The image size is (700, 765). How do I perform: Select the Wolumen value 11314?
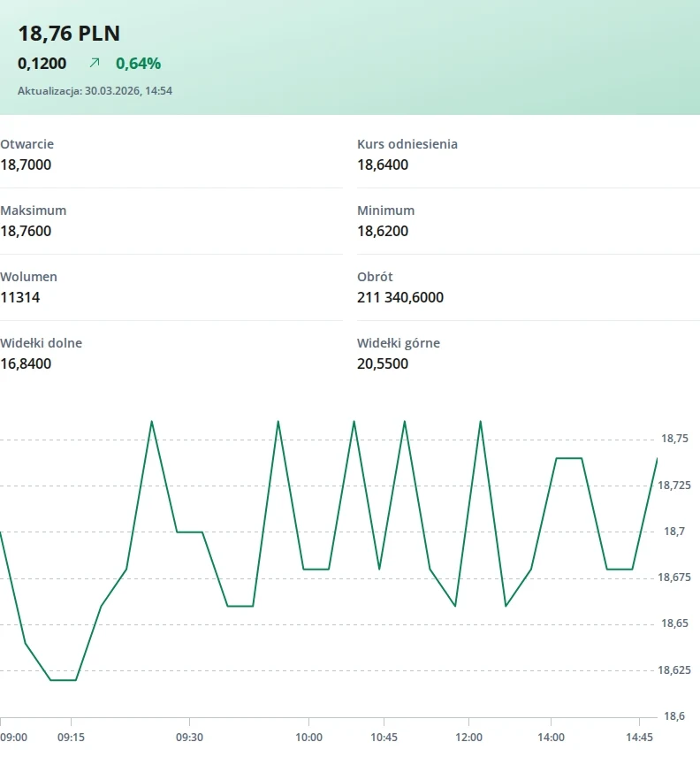19,297
